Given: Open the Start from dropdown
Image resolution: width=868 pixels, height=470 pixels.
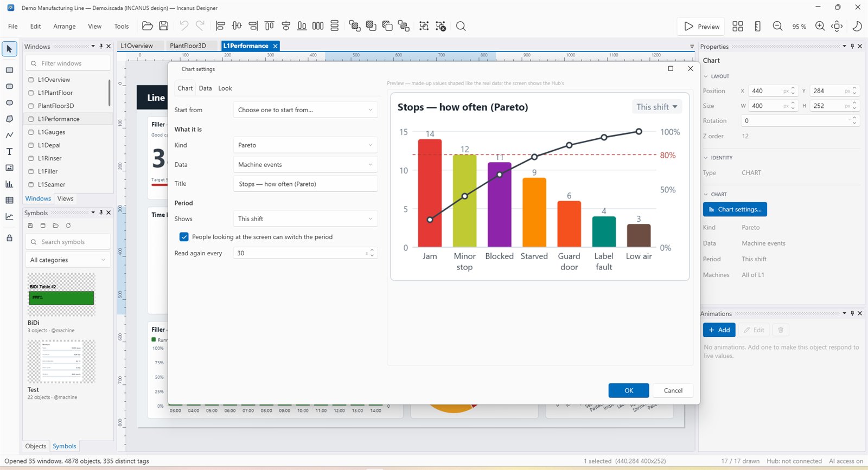Looking at the screenshot, I should pyautogui.click(x=305, y=110).
